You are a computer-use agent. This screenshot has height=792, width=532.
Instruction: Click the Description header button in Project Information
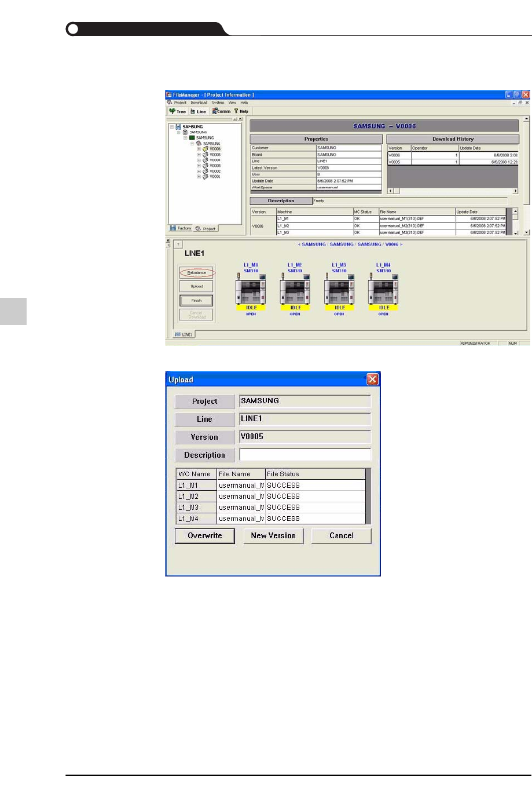[281, 201]
